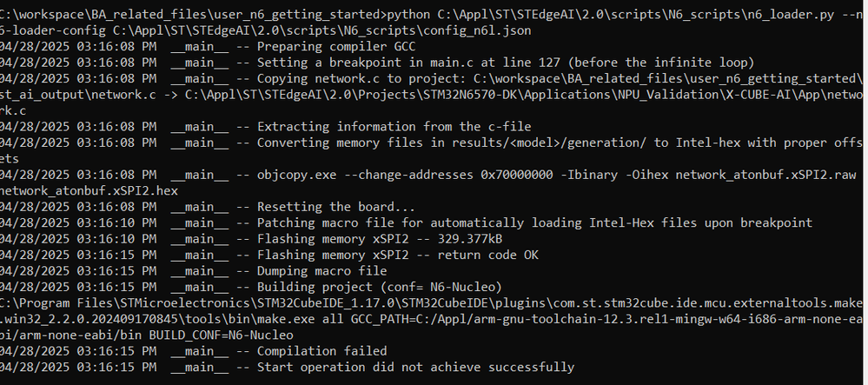Click the 'Flashing memory xSPI2 -- 329.377kB' line
Image resolution: width=868 pixels, height=385 pixels.
pos(379,239)
